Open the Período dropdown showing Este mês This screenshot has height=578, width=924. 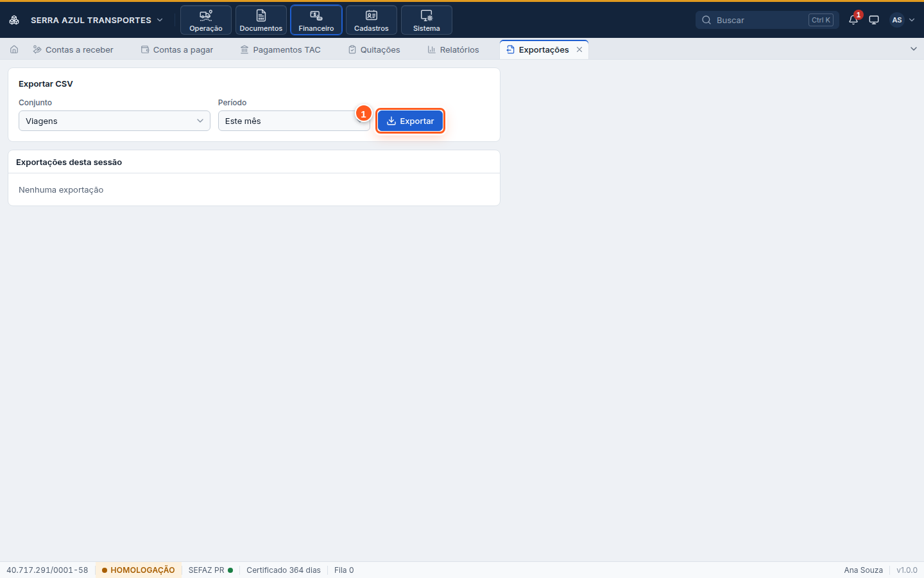tap(294, 121)
